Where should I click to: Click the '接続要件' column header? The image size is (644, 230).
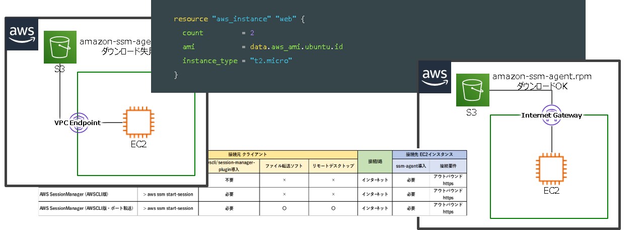click(448, 165)
